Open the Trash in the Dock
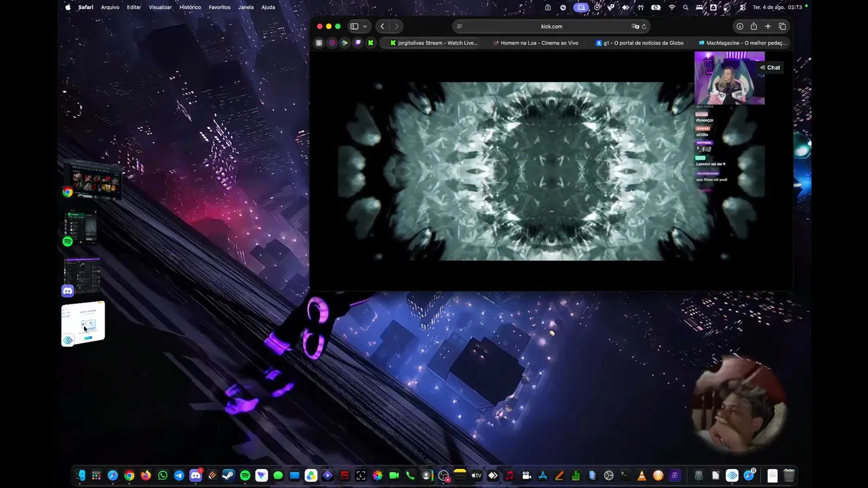The width and height of the screenshot is (868, 488). tap(789, 476)
